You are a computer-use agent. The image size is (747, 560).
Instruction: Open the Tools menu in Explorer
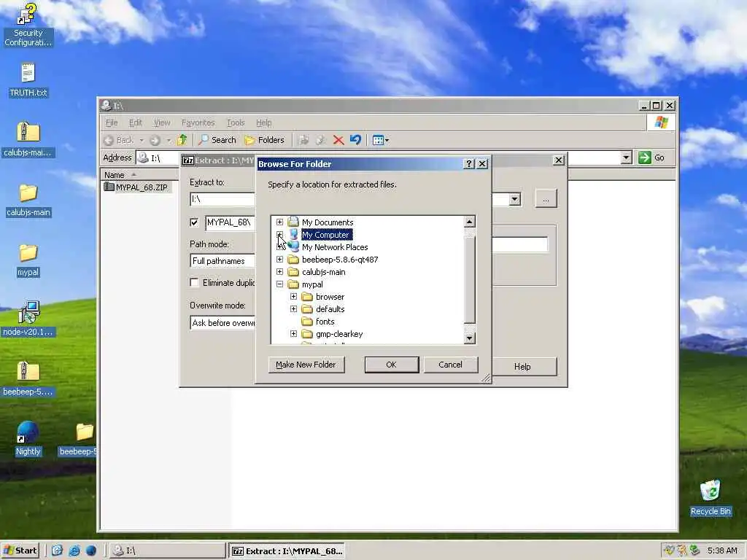click(236, 122)
